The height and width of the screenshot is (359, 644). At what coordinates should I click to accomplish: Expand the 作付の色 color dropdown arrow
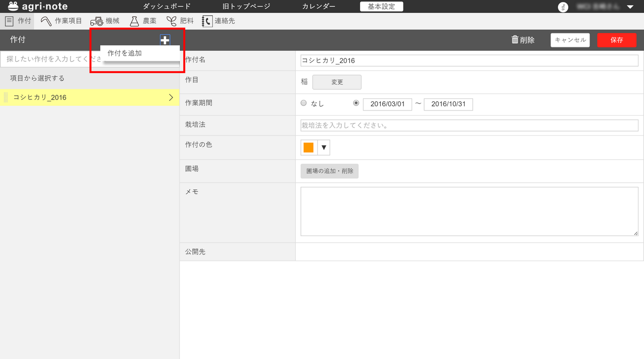tap(324, 148)
